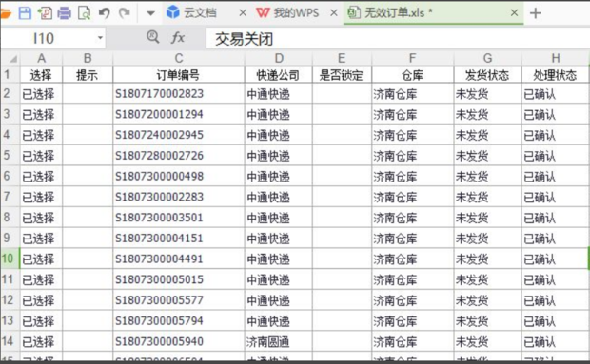
Task: Click order number S1807300000498
Action: click(159, 176)
